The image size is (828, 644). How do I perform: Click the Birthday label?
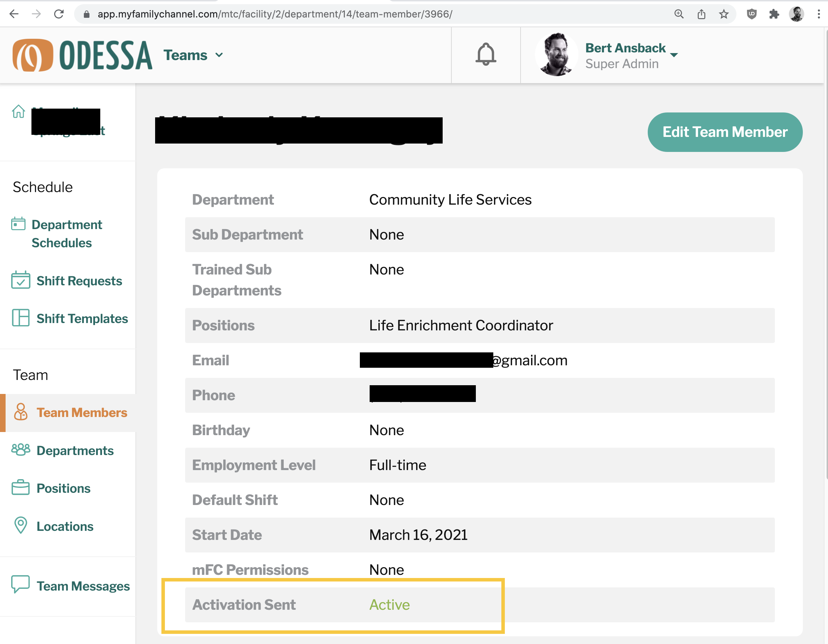(221, 430)
